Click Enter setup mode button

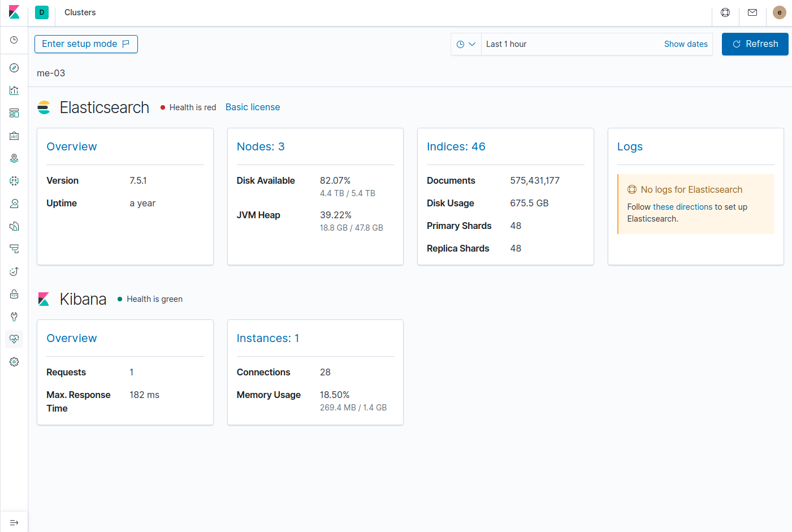click(x=86, y=44)
